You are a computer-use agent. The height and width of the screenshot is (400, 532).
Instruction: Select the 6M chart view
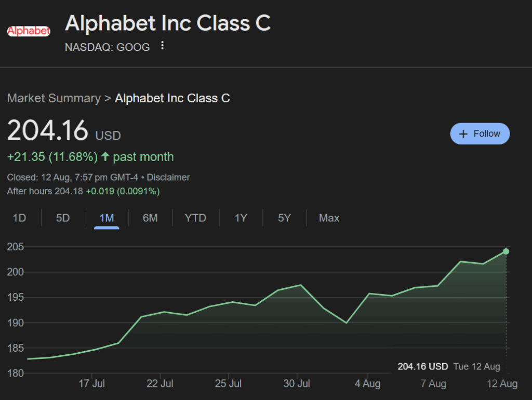[150, 218]
